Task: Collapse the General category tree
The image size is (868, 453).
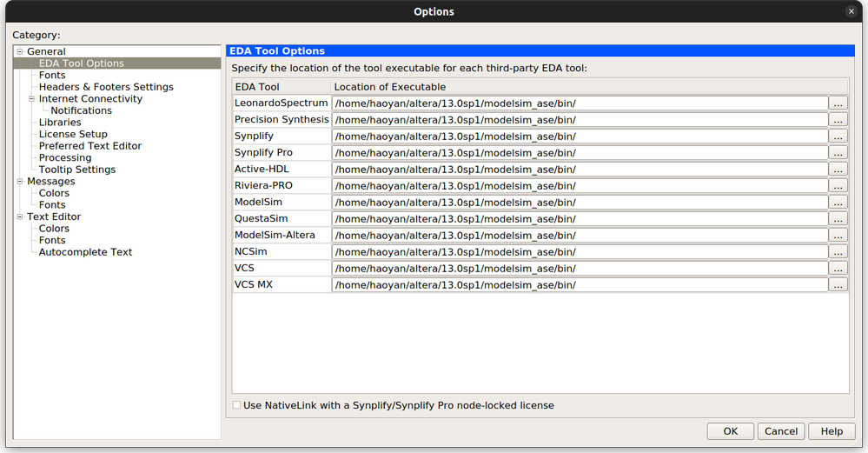Action: [20, 52]
